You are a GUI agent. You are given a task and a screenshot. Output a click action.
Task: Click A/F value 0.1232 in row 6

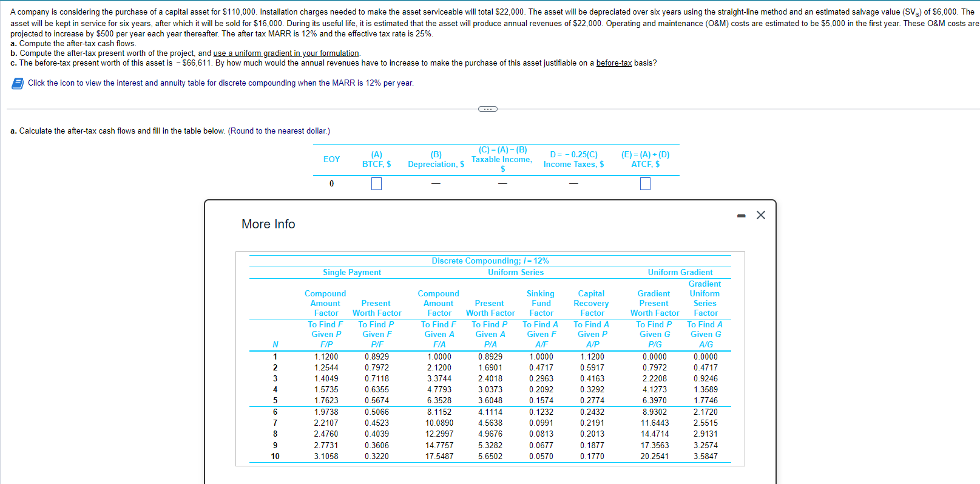(541, 412)
